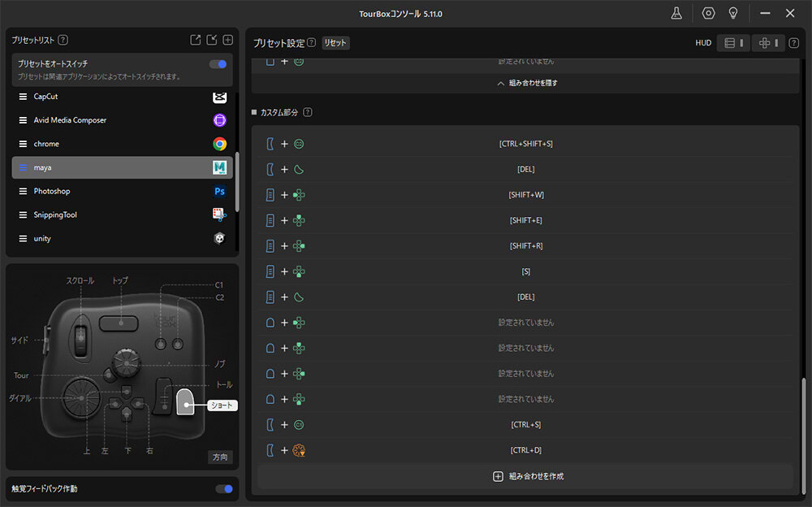This screenshot has width=812, height=507.
Task: Click the help icon next to カスタム部分
Action: [x=308, y=113]
